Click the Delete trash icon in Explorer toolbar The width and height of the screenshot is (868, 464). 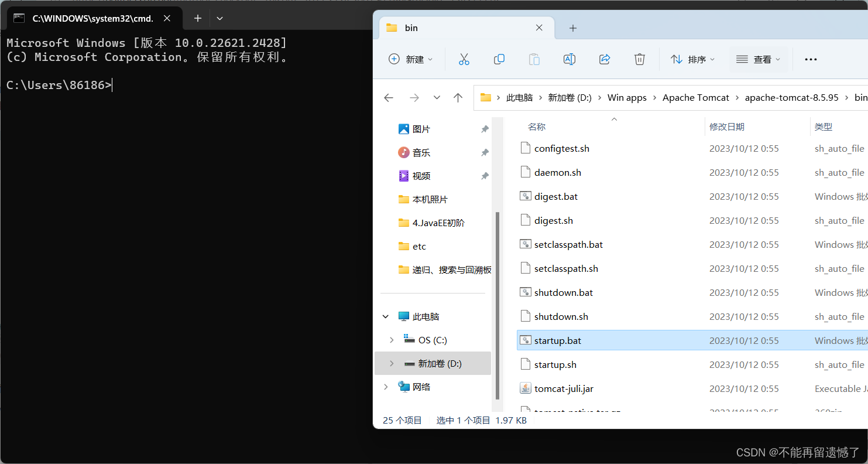640,59
